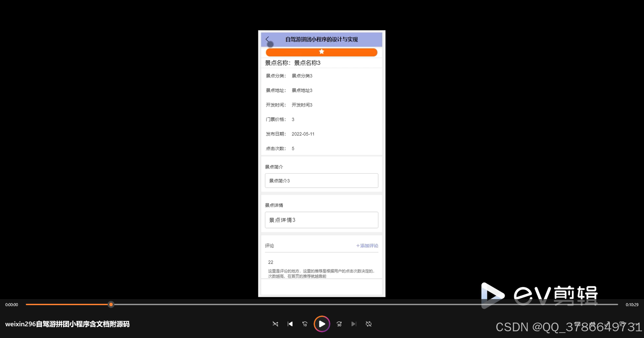644x338 pixels.
Task: Click the comment text starting 这里是评论的地方
Action: 321,274
